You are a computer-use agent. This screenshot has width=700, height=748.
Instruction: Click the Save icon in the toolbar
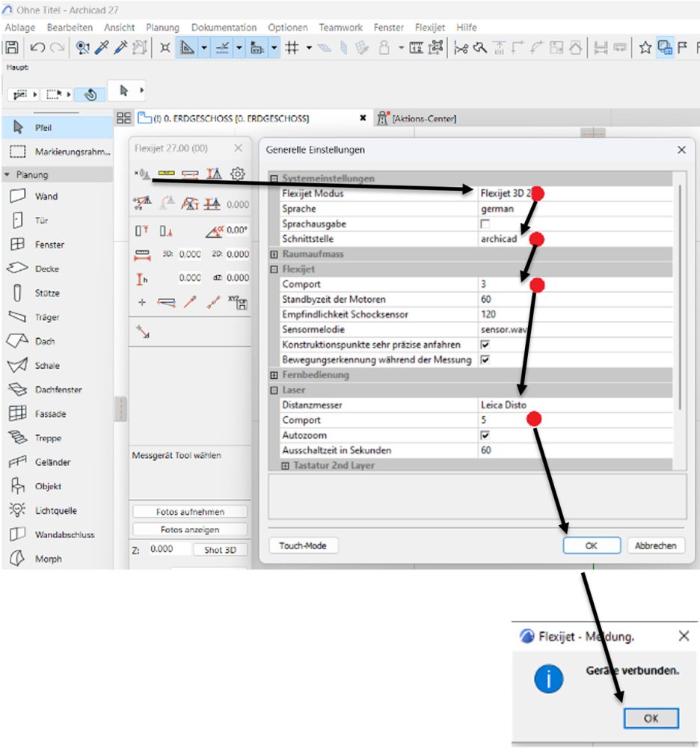pos(12,48)
